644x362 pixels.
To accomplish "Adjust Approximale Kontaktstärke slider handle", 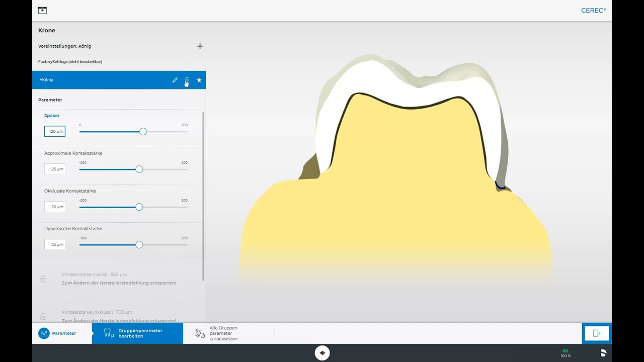I will point(139,169).
